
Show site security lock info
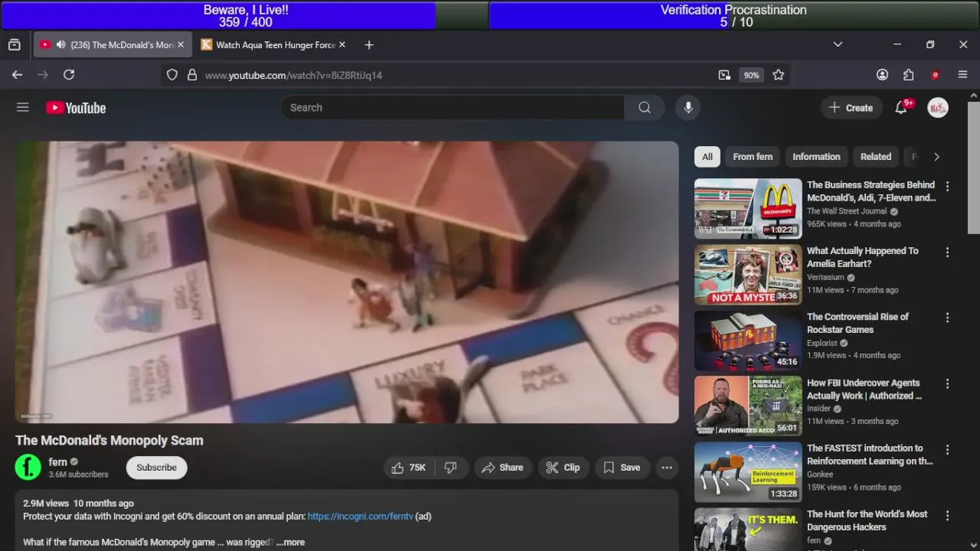point(192,75)
